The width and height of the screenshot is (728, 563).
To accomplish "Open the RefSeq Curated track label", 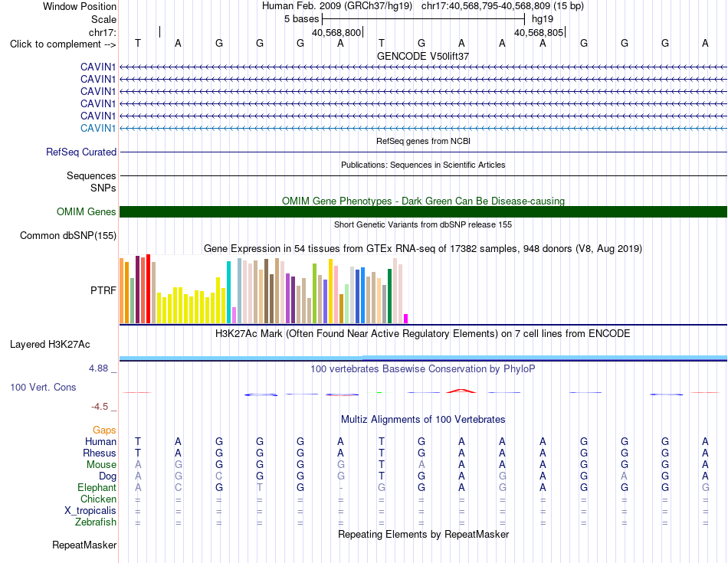I will pyautogui.click(x=81, y=152).
